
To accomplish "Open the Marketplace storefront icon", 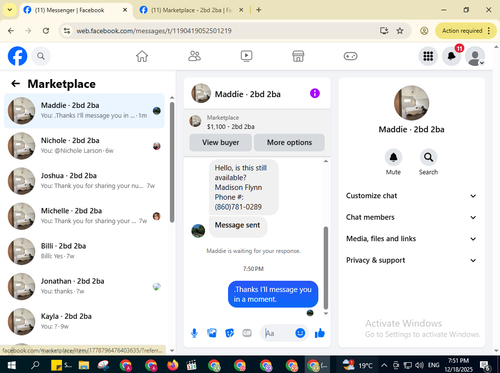I will [298, 56].
